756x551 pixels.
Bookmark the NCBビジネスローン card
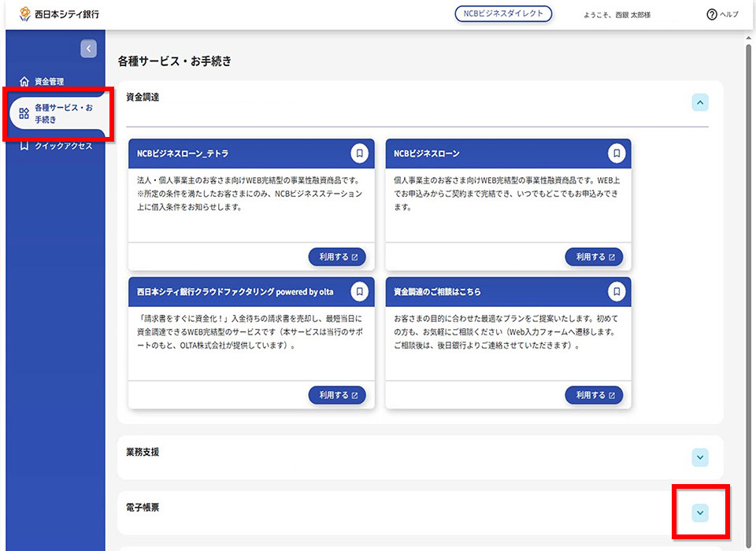616,153
